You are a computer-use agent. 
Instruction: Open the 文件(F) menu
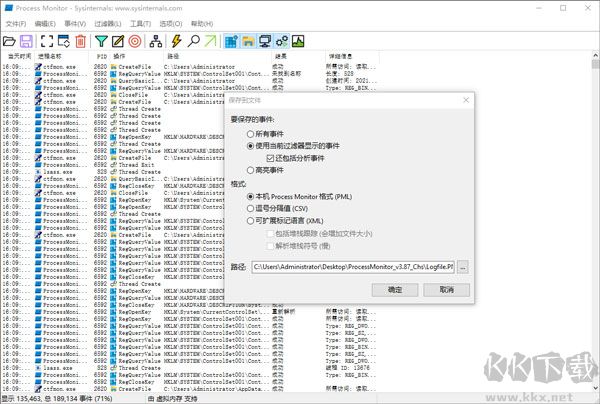[16, 24]
